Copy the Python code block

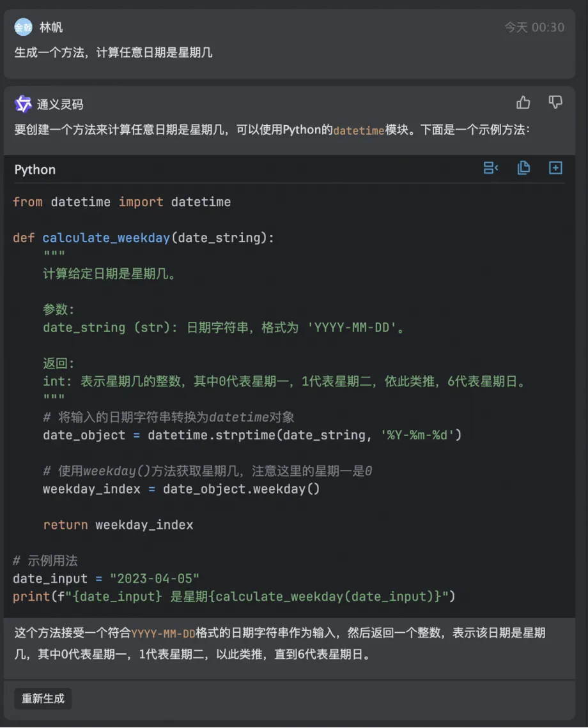[x=523, y=168]
